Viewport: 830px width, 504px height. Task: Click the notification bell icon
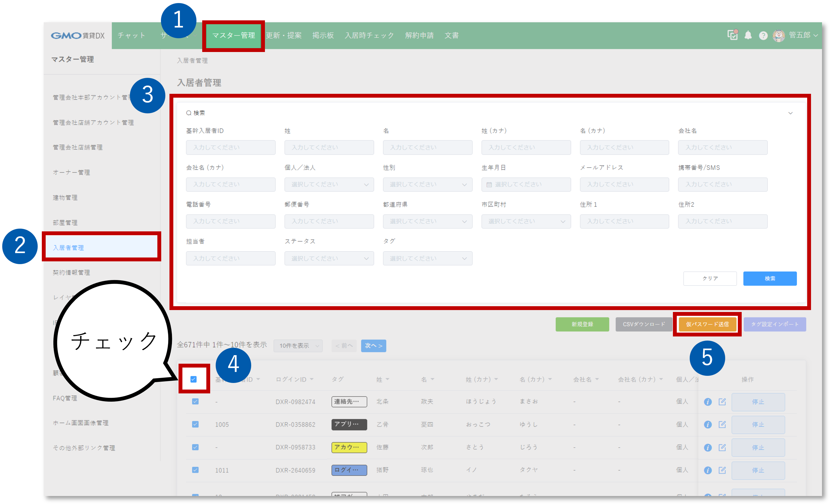click(748, 35)
